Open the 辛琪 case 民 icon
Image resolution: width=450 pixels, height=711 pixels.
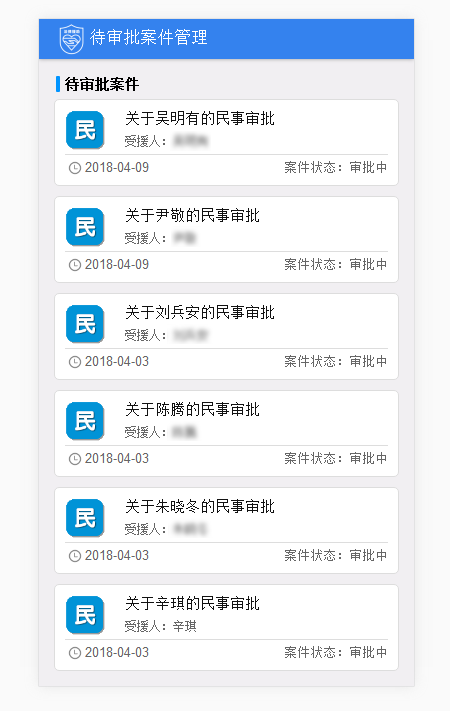(85, 615)
